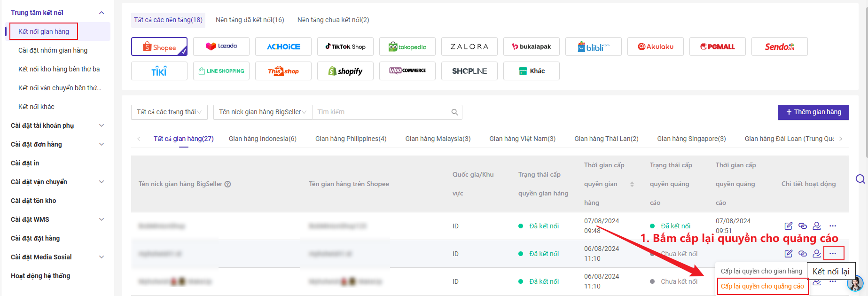The image size is (868, 296).
Task: Open Kết nối vận chuyển bên thứ… item
Action: [x=60, y=88]
